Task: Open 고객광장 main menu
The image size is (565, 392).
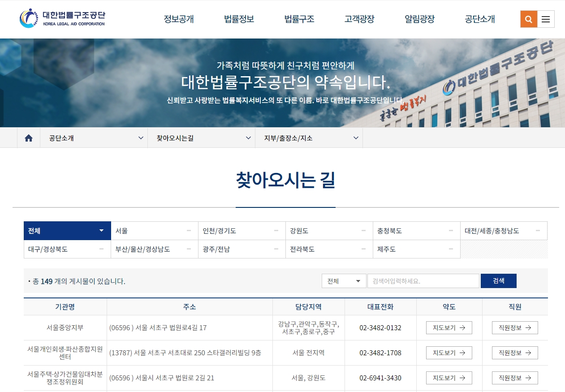Action: 359,19
